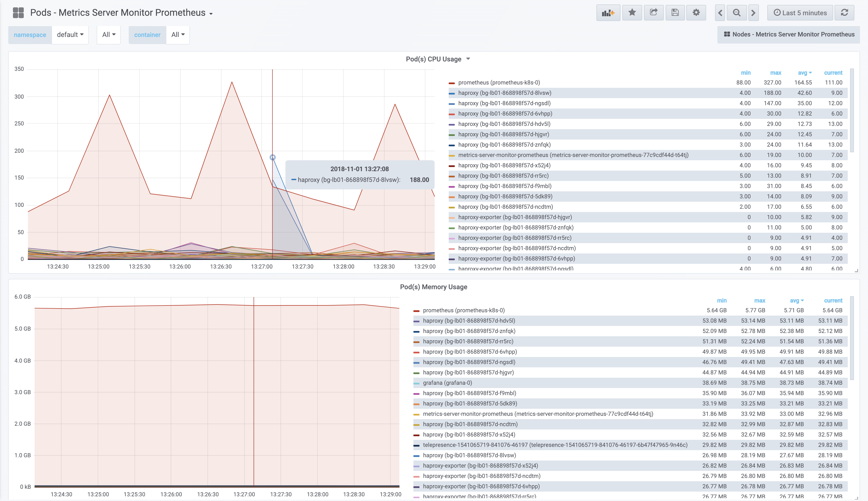Star this dashboard as favorite
The height and width of the screenshot is (501, 868).
click(632, 13)
